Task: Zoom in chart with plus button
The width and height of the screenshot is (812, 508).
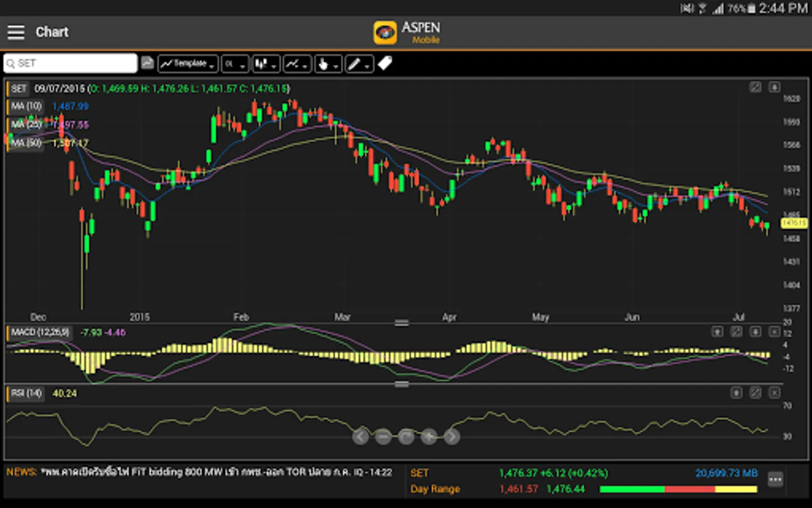Action: (429, 436)
